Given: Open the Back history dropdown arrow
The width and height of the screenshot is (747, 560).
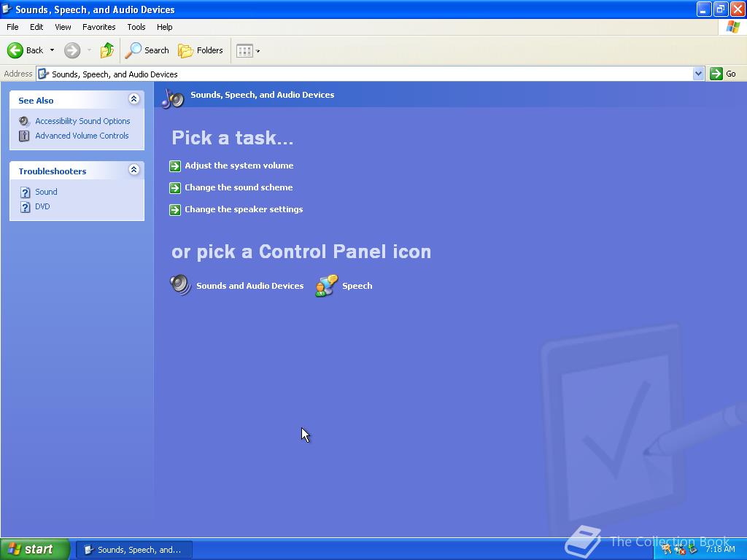Looking at the screenshot, I should point(52,50).
